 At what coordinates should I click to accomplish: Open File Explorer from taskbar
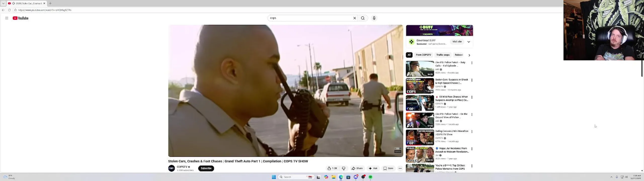point(333,177)
